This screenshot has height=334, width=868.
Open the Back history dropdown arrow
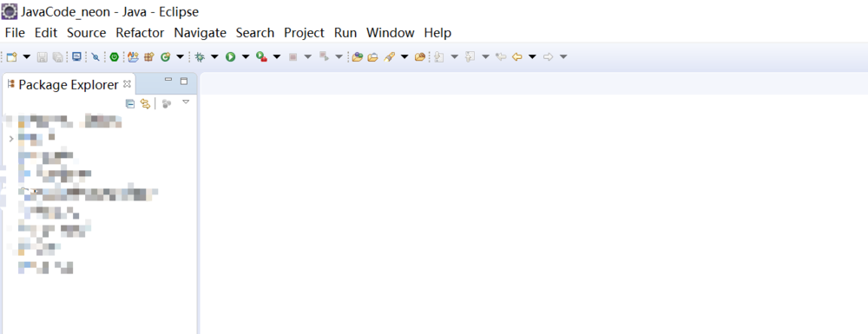click(532, 56)
